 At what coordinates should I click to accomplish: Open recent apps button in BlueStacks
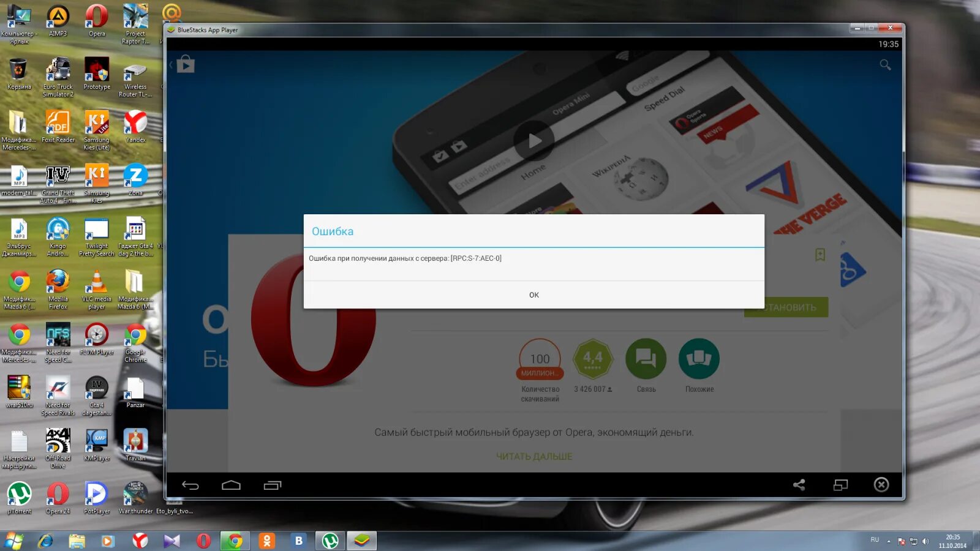[x=272, y=485]
